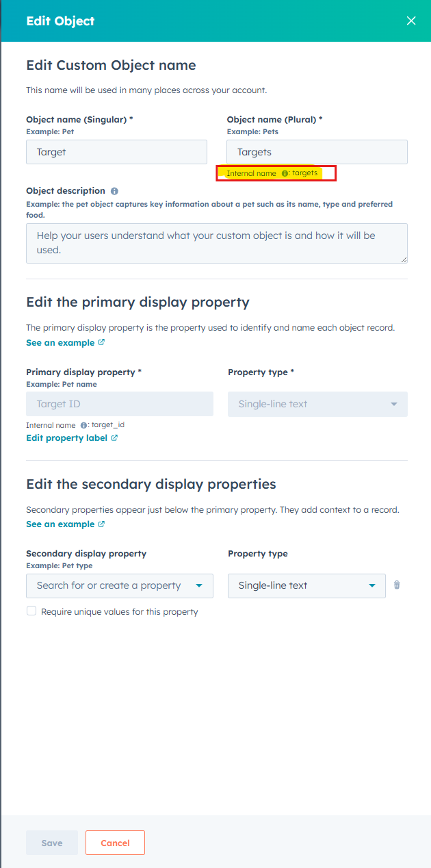431x868 pixels.
Task: Click the external link icon in the secondary display properties section
Action: (x=102, y=524)
